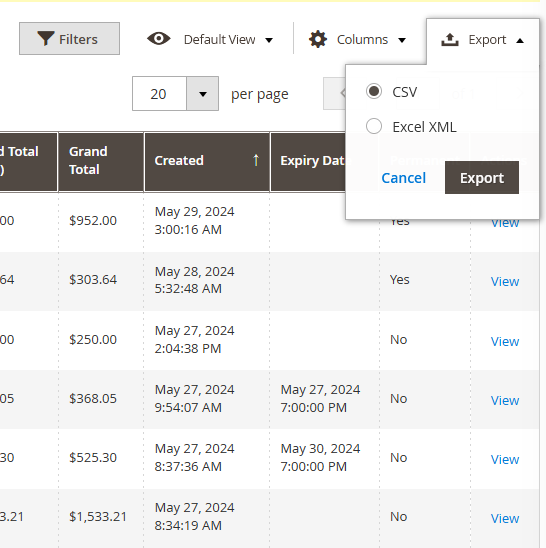Click the $303.64 grand total cell
This screenshot has height=548, width=546.
pyautogui.click(x=93, y=280)
